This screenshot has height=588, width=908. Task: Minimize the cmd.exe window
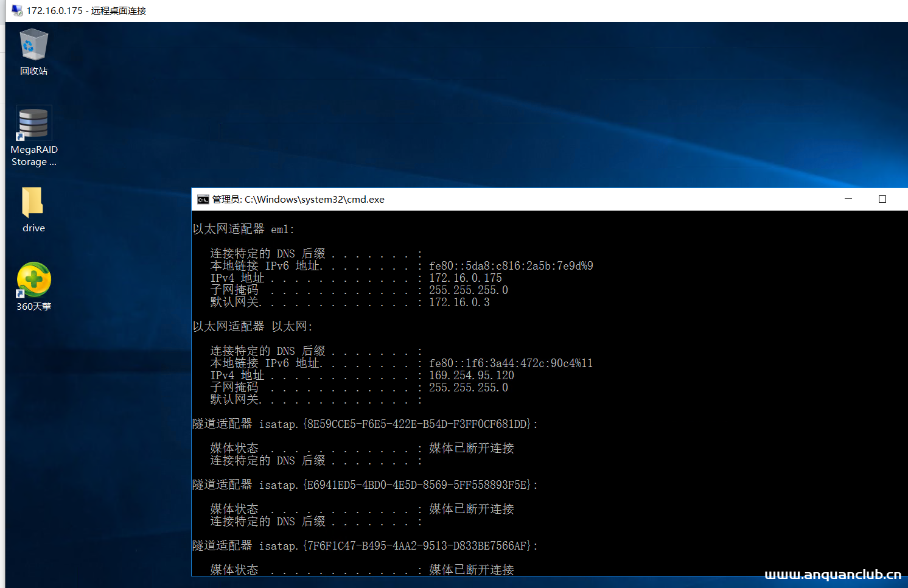(848, 199)
